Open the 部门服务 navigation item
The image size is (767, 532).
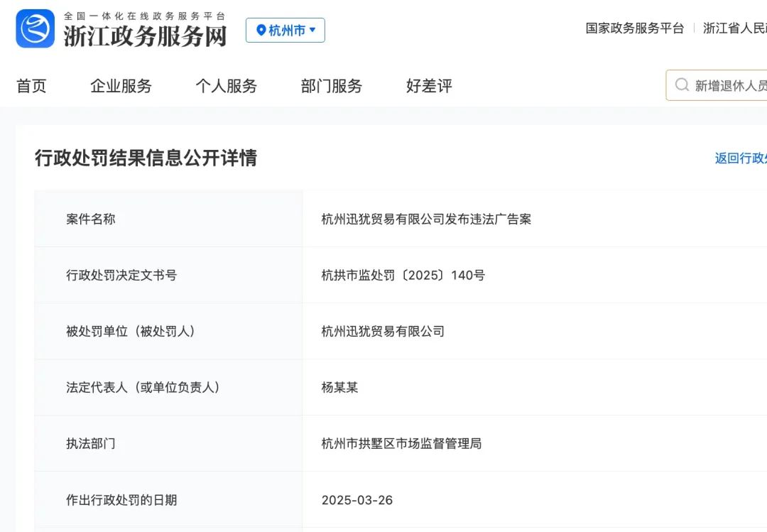pos(331,86)
